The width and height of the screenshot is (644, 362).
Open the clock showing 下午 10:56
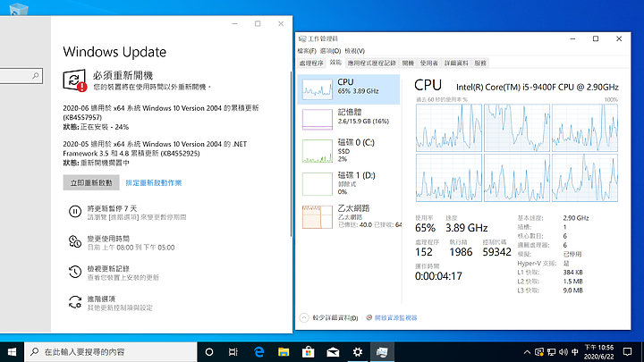[598, 352]
